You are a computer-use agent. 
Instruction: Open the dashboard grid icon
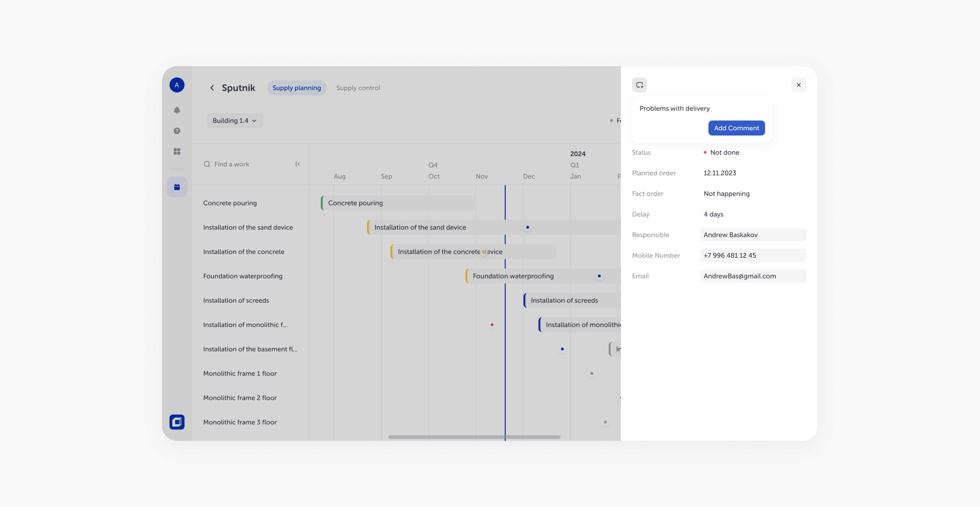177,152
